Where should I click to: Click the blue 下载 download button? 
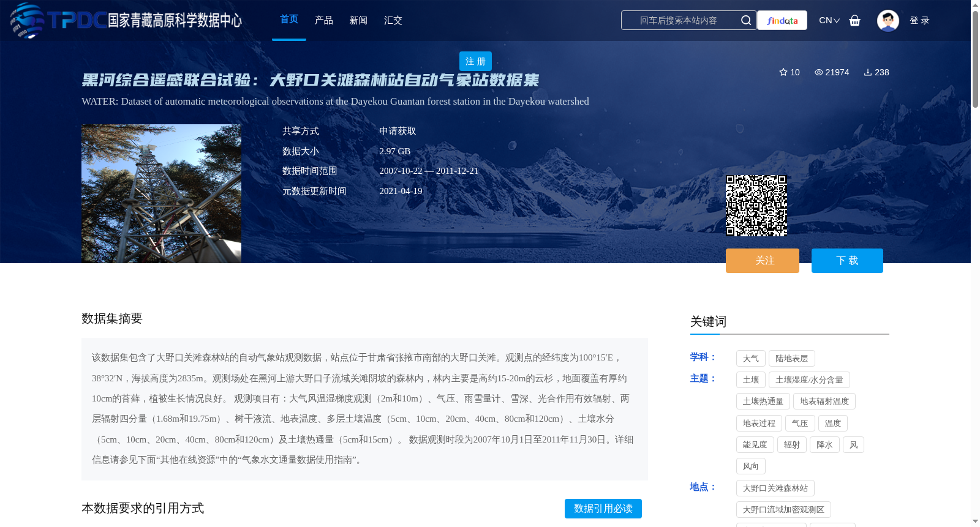(847, 261)
